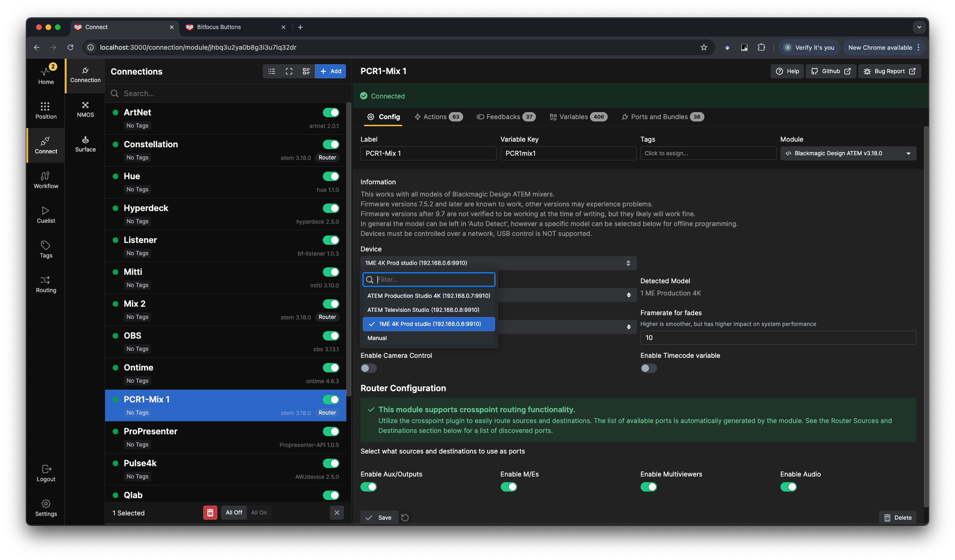Open the Help page
The height and width of the screenshot is (560, 955).
coord(787,71)
